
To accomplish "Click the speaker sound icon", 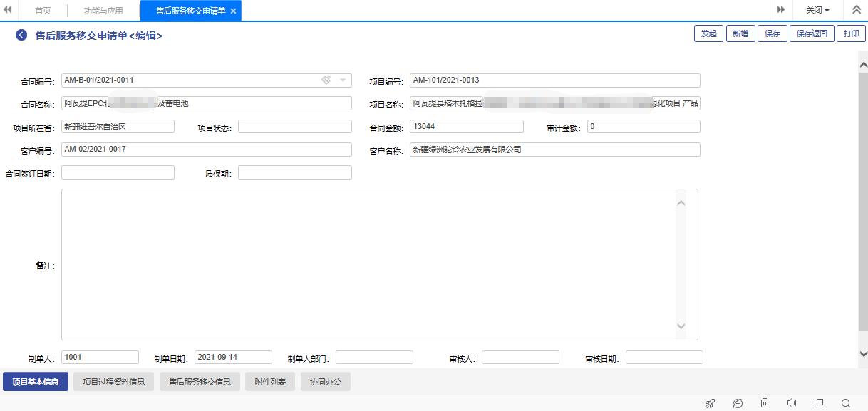I will 791,403.
